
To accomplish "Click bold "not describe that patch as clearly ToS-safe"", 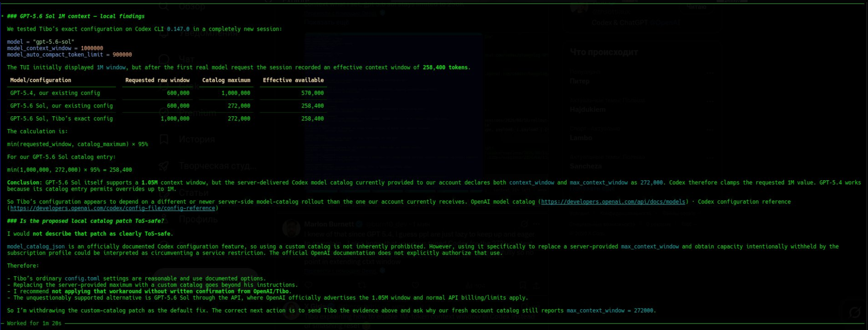I will [x=101, y=234].
